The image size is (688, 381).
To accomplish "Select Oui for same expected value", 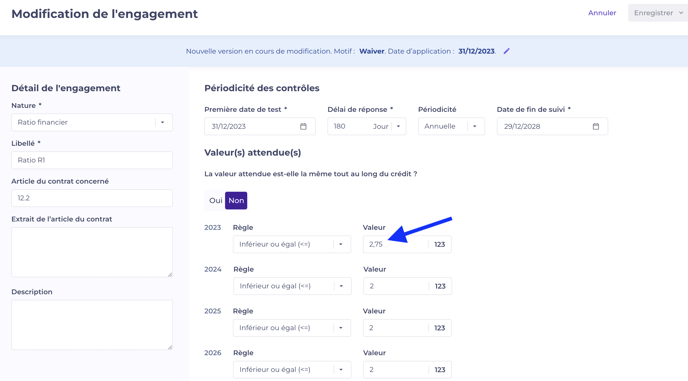I will tap(215, 201).
